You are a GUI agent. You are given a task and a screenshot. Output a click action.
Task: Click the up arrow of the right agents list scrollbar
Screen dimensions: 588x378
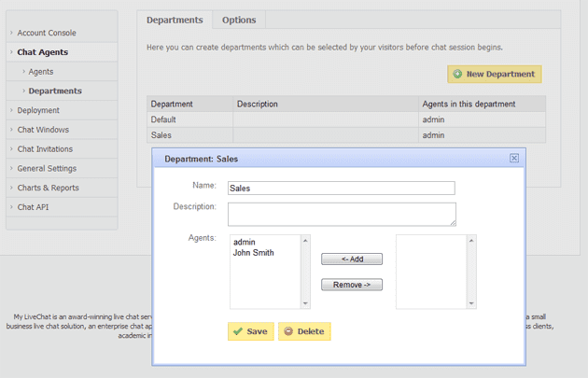coord(471,241)
